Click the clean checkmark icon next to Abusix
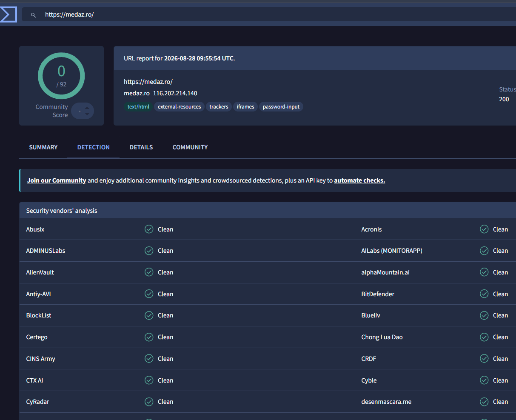 pyautogui.click(x=149, y=229)
